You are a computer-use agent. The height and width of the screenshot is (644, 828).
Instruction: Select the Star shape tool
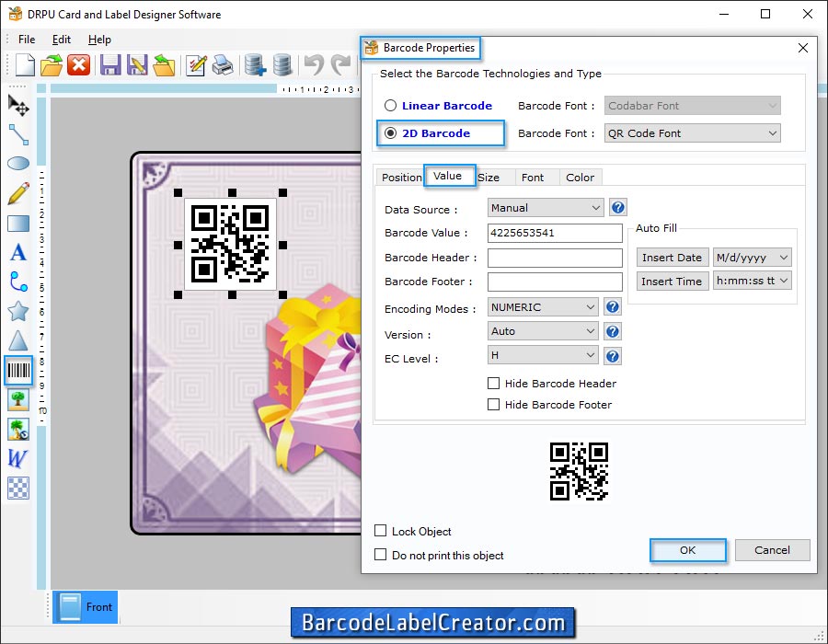tap(18, 312)
